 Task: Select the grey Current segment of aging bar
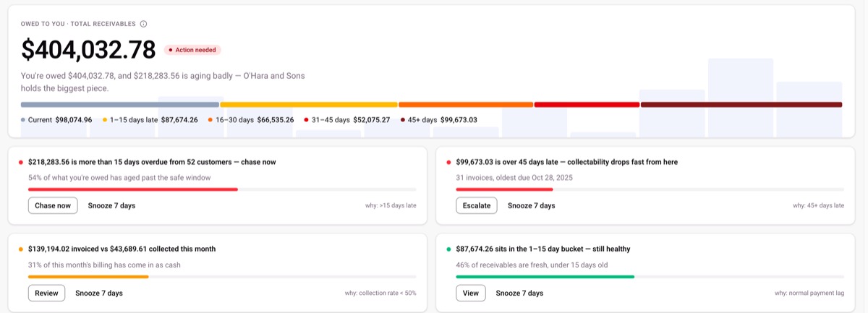(x=120, y=105)
